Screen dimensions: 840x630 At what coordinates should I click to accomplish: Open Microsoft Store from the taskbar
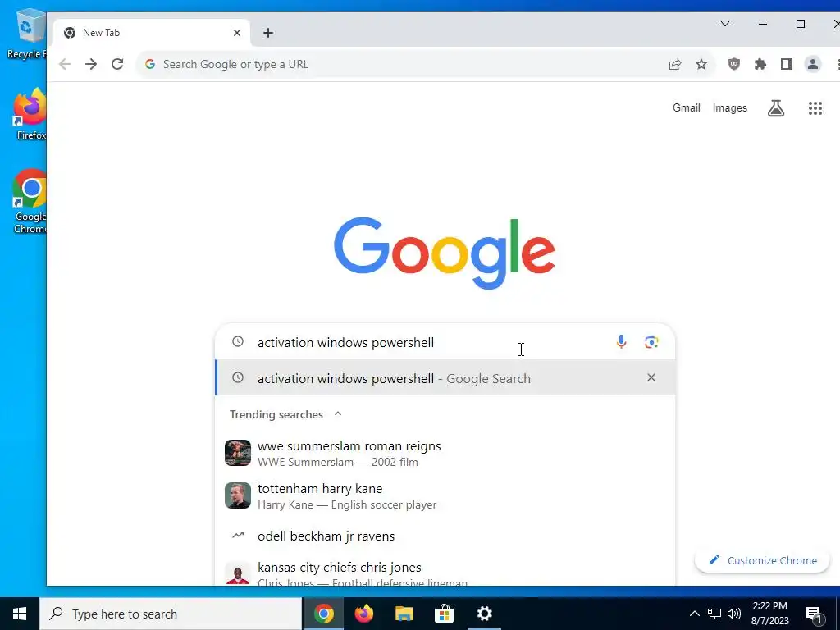coord(444,614)
